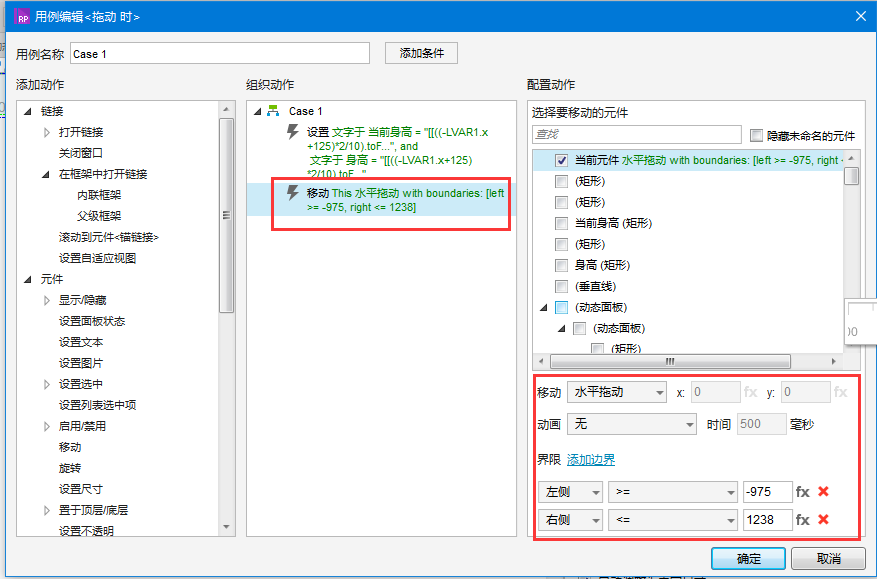The image size is (877, 579).
Task: Click fx next to the y coordinate field
Action: pyautogui.click(x=845, y=392)
